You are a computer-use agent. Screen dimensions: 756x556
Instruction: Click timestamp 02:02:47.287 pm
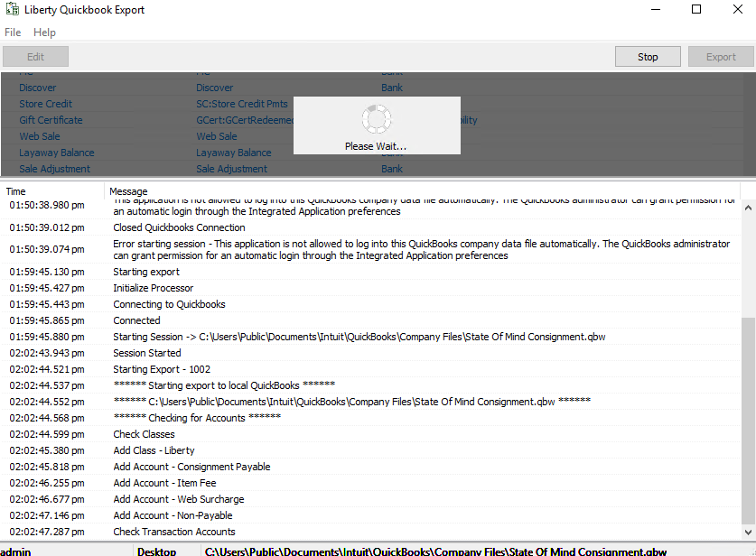[x=47, y=532]
